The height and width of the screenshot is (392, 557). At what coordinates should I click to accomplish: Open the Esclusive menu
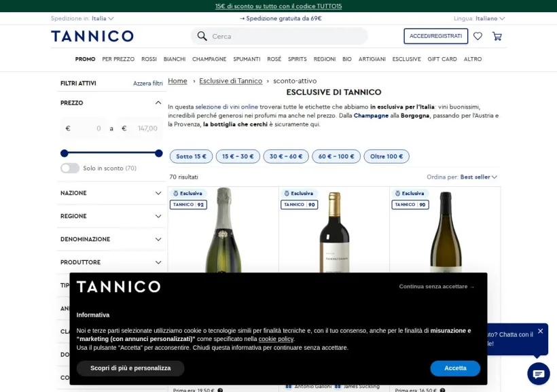pos(406,59)
